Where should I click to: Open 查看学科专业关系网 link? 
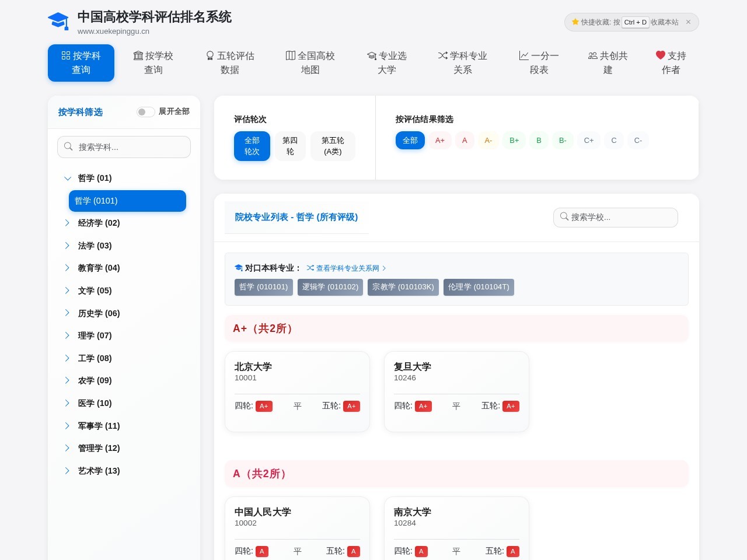348,268
